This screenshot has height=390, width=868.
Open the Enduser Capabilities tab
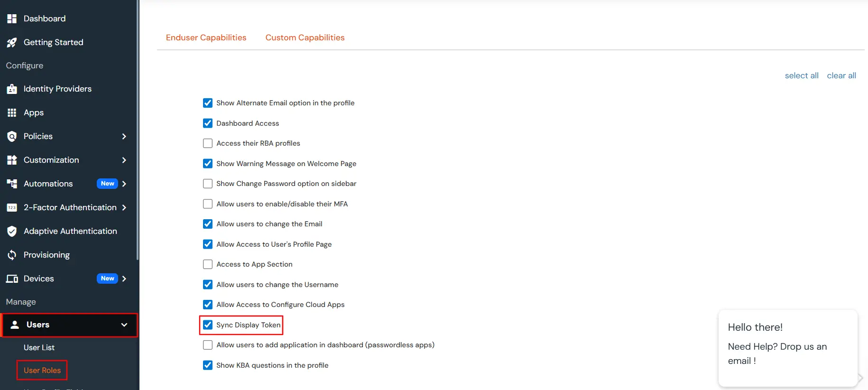(206, 37)
